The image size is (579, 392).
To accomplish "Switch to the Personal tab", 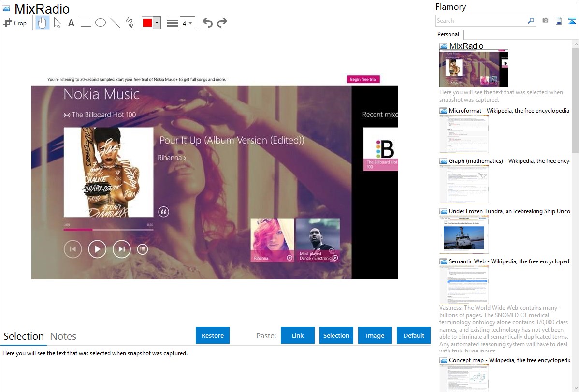I will tap(449, 34).
